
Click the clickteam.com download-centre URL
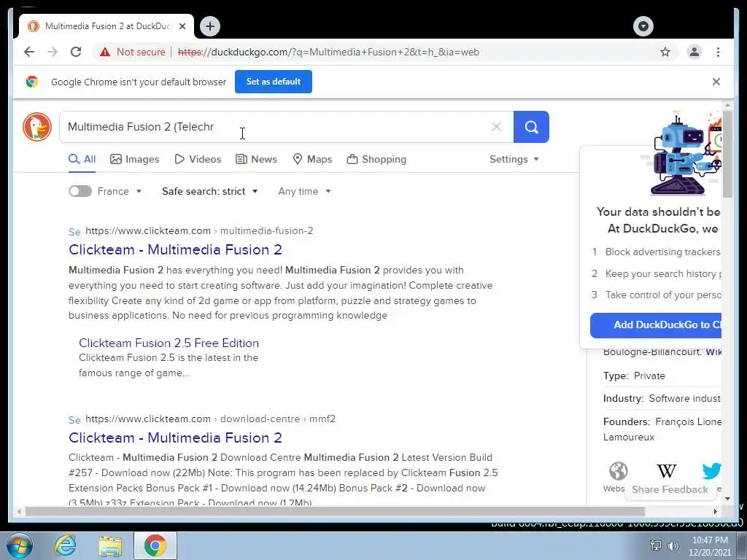click(x=210, y=419)
